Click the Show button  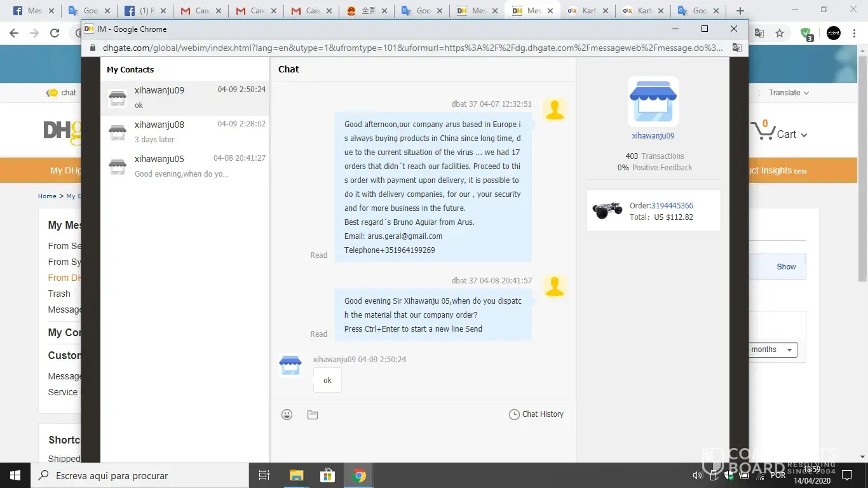(x=786, y=267)
